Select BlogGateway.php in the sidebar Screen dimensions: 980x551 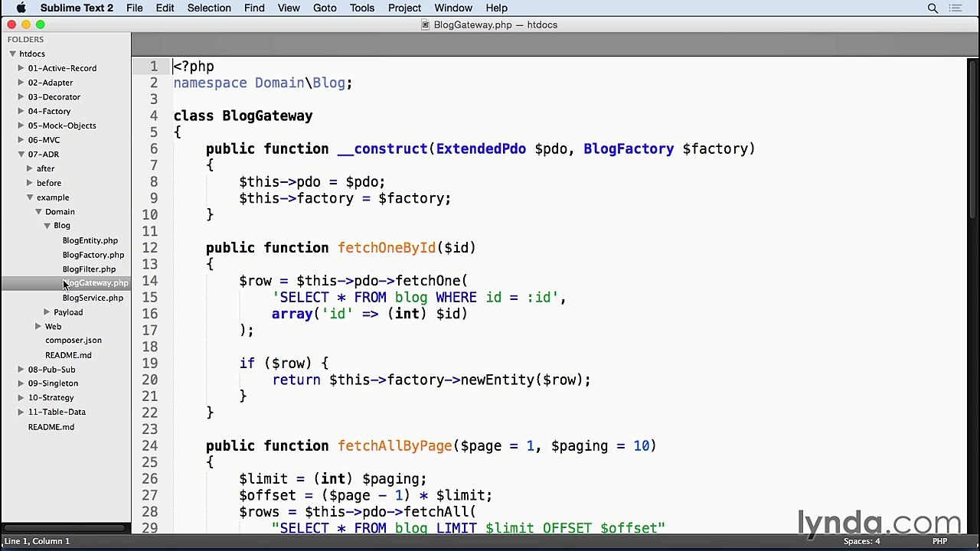pos(96,283)
